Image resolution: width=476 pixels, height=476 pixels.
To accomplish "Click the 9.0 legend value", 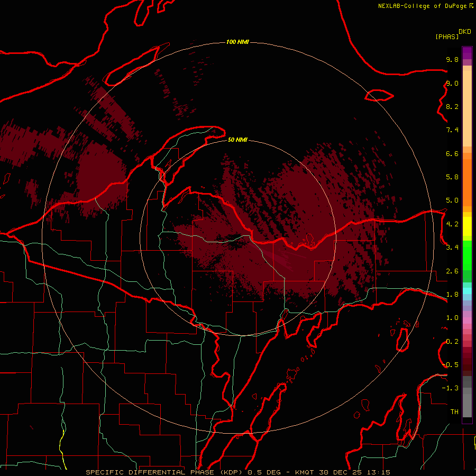I will [452, 83].
